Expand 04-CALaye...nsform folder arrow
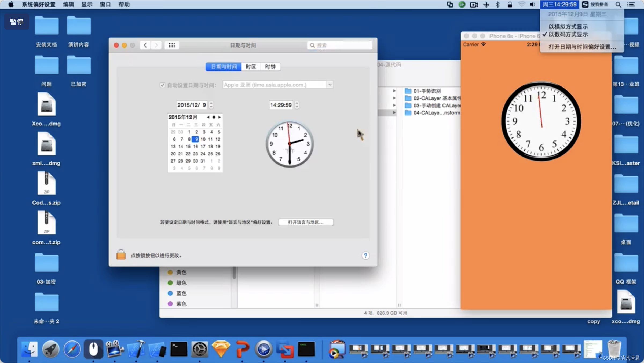This screenshot has width=644, height=363. [394, 112]
